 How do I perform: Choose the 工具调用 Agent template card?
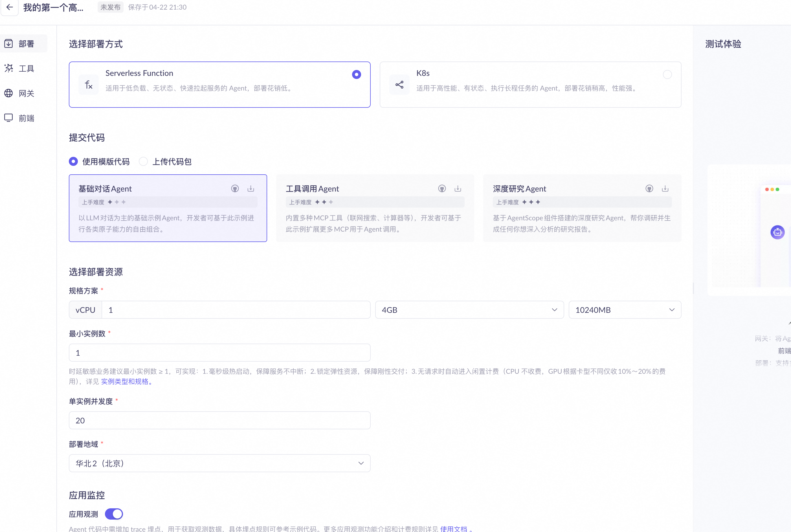point(375,208)
